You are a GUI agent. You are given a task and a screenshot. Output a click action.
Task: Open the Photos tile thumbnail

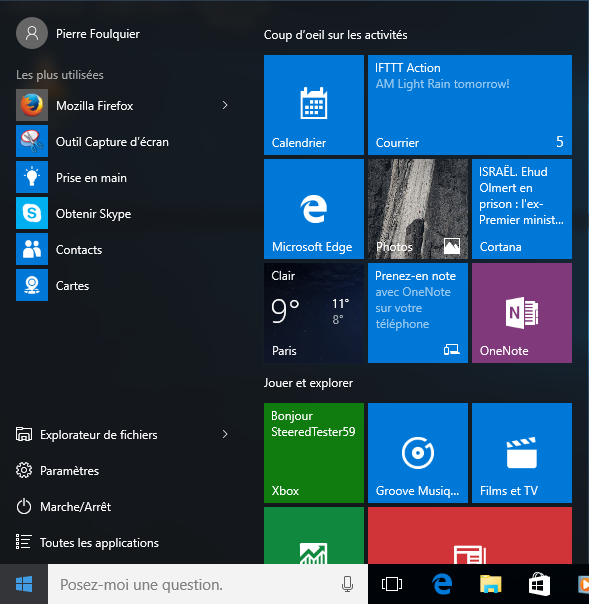coord(418,209)
